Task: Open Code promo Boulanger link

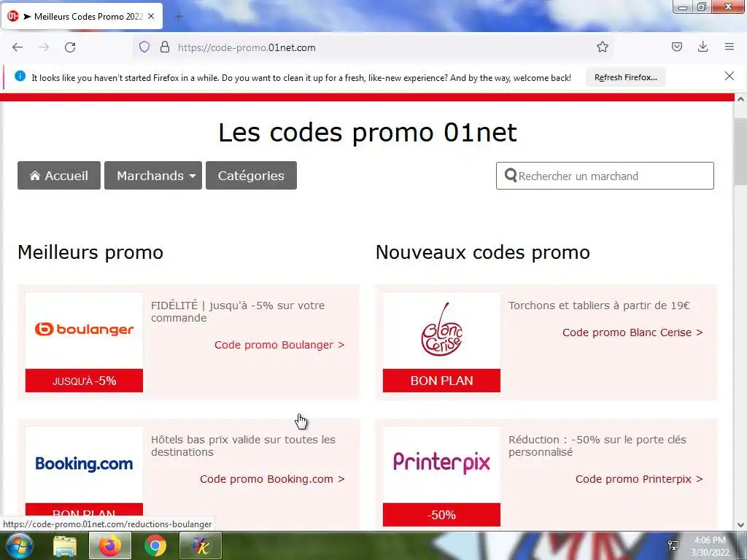Action: [279, 345]
